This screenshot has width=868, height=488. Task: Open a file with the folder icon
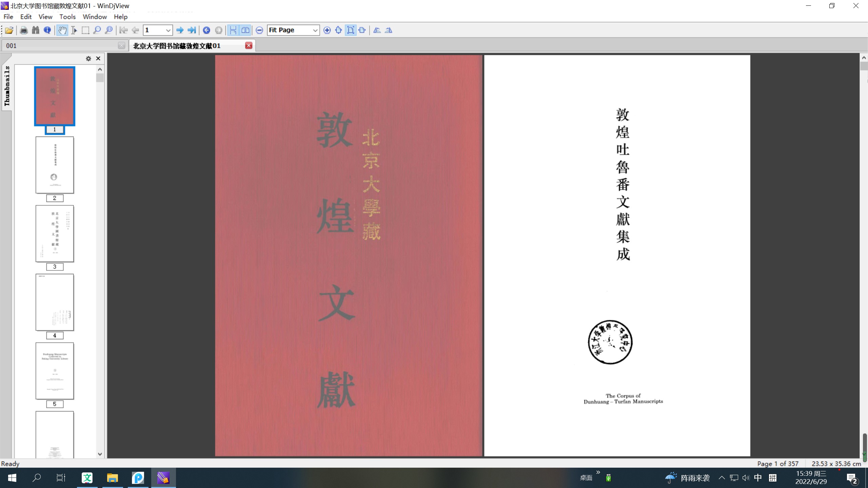pos(9,30)
